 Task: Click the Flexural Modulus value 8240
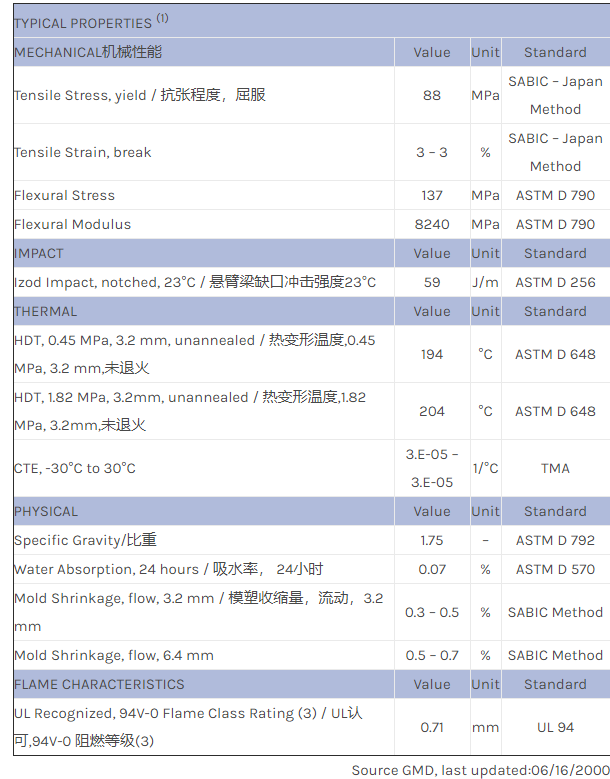click(432, 224)
